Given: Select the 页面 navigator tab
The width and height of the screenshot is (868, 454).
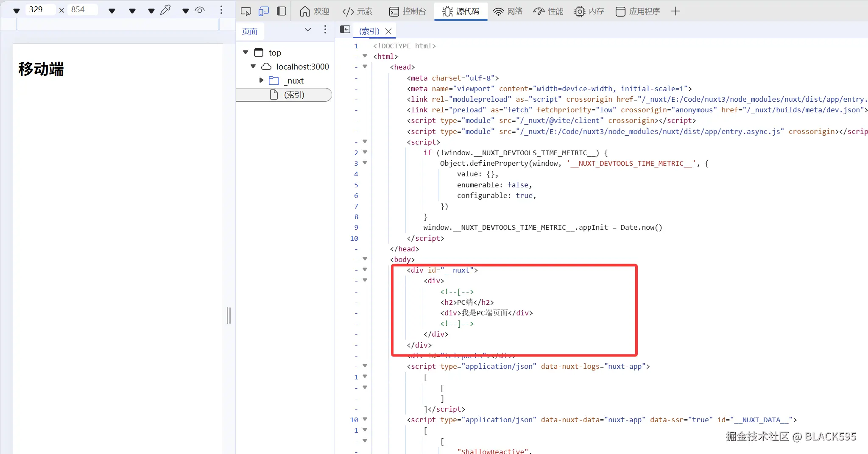Looking at the screenshot, I should click(x=250, y=31).
